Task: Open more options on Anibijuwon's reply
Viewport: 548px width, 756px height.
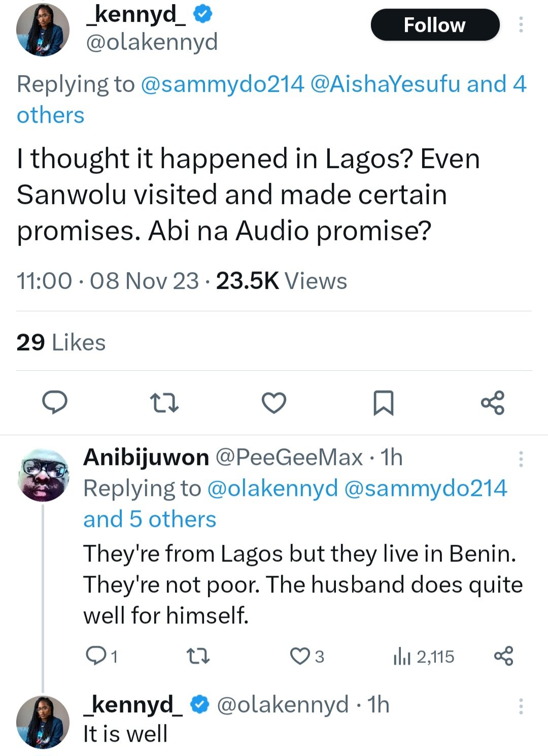Action: pyautogui.click(x=521, y=458)
